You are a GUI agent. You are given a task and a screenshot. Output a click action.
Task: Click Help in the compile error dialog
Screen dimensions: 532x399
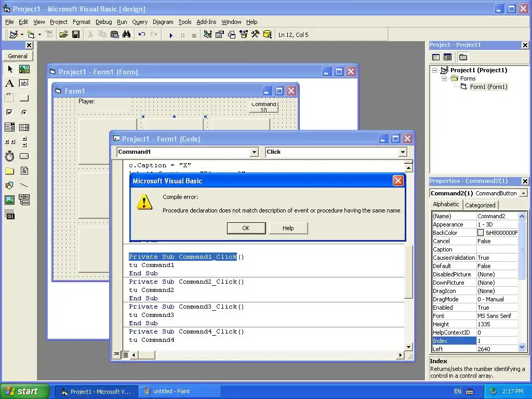click(288, 228)
